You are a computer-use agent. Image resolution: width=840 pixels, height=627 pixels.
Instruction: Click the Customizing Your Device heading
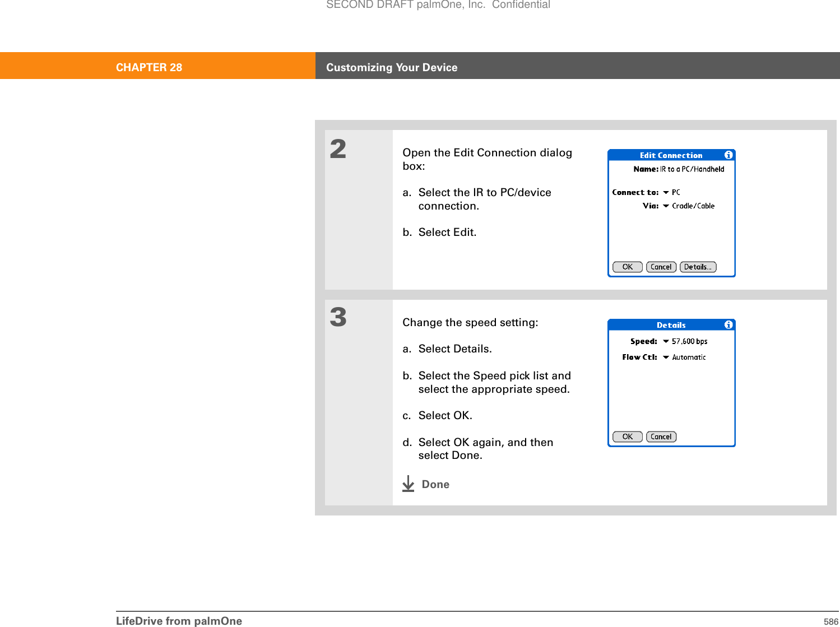coord(392,67)
